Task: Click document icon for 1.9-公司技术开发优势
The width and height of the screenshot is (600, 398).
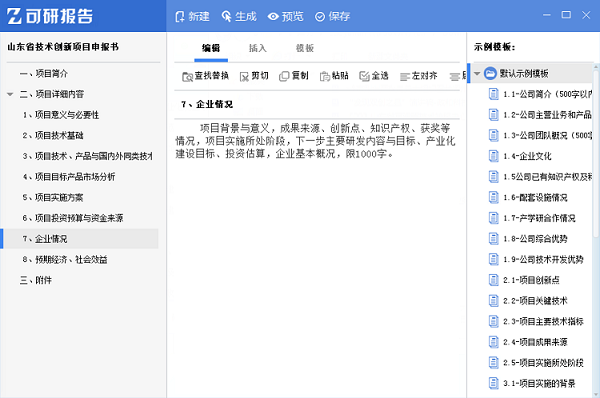Action: click(494, 259)
